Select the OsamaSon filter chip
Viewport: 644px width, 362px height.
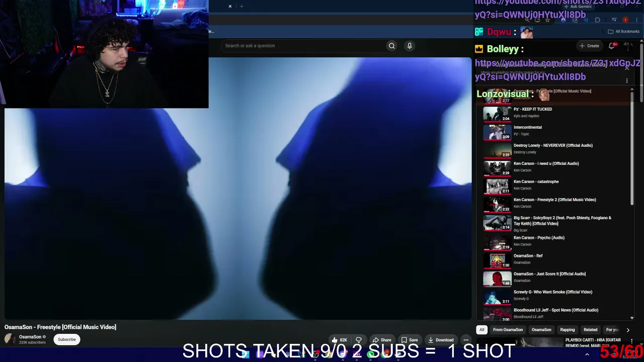coord(541,330)
